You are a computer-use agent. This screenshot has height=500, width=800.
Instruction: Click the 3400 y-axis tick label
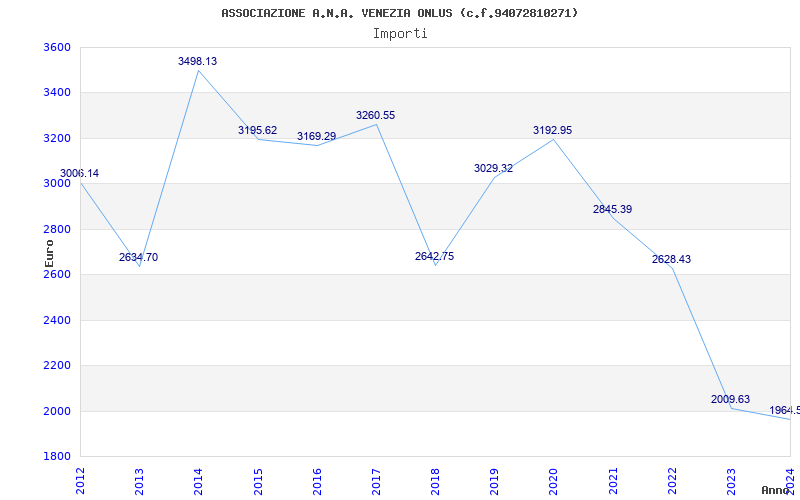click(57, 93)
